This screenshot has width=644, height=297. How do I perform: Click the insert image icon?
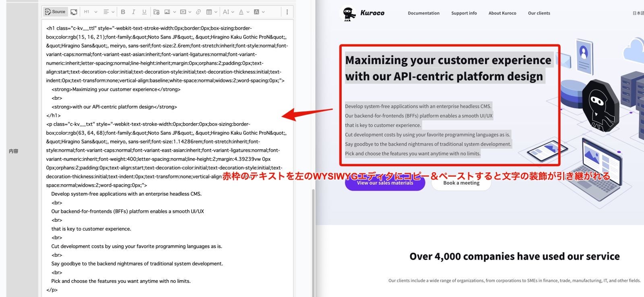tap(167, 12)
